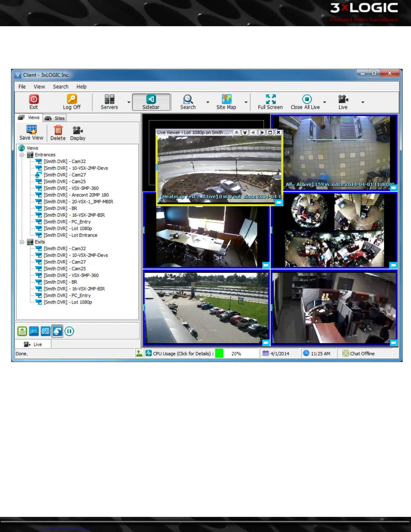Click CPU Usage (Click for Details) text

point(183,354)
